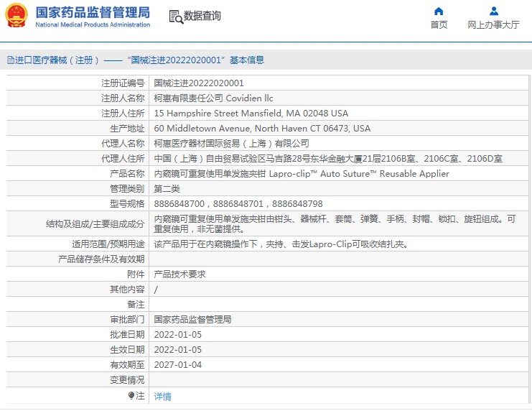
Task: Click the 产品储存条件及有效期 label
Action: pos(101,259)
